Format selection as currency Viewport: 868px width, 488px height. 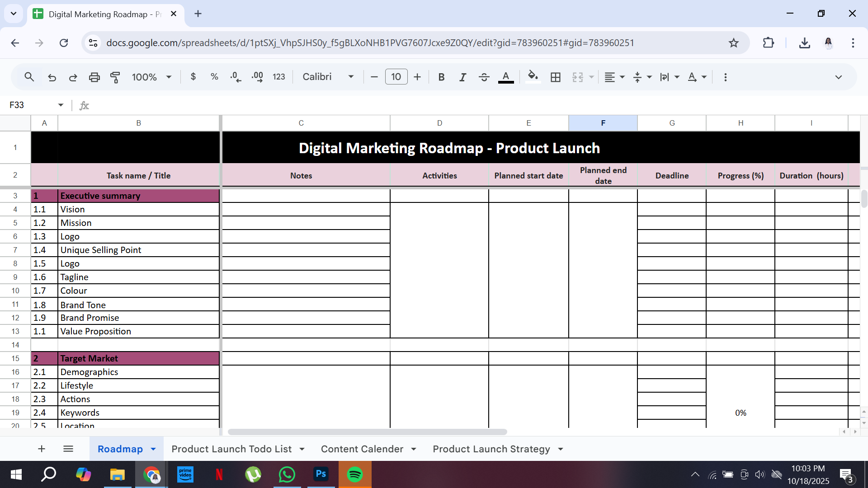pyautogui.click(x=193, y=77)
